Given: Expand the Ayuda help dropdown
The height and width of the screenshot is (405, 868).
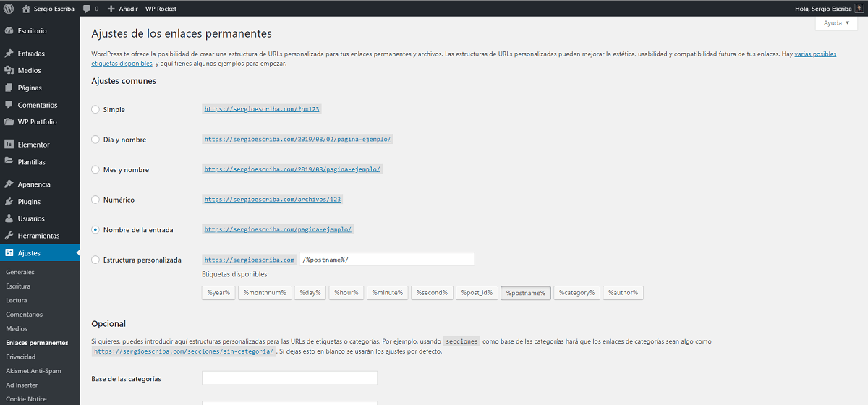Looking at the screenshot, I should tap(837, 22).
